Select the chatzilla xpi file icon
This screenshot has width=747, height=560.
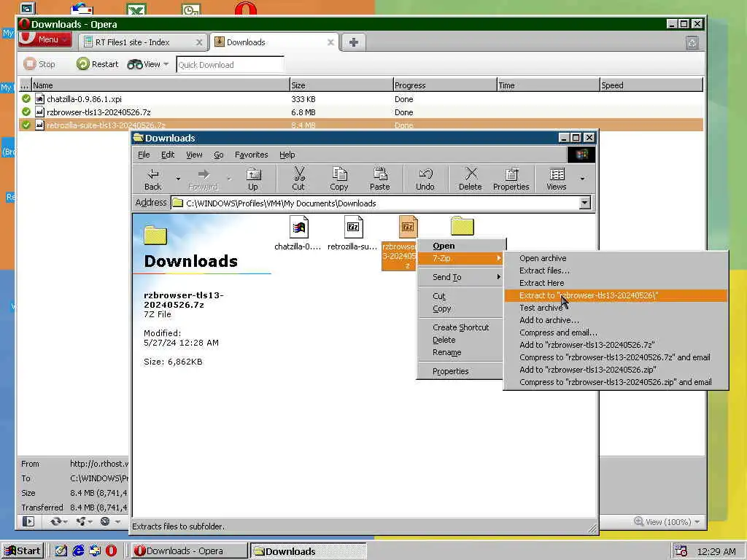tap(298, 227)
